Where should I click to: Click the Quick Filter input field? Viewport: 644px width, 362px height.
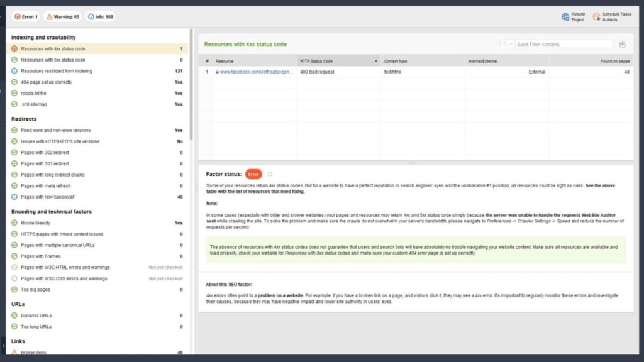pyautogui.click(x=563, y=44)
